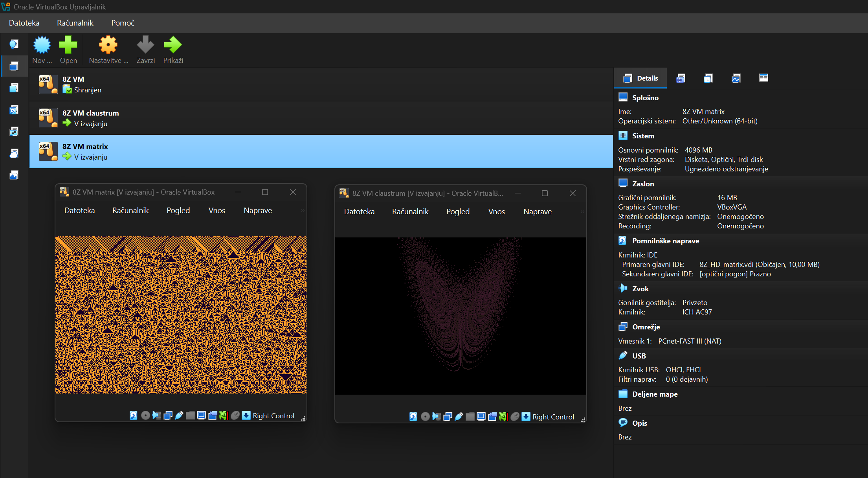Open the Network manager sidebar icon

14,131
